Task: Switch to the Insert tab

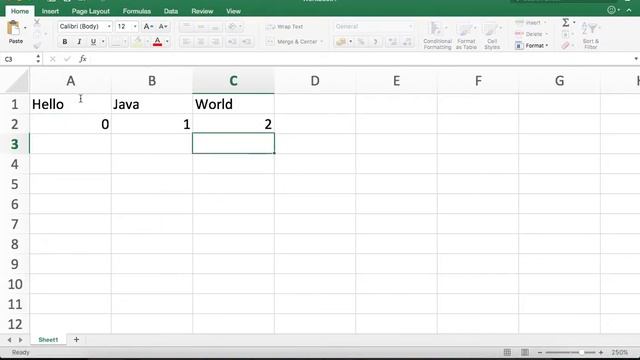Action: pos(50,11)
